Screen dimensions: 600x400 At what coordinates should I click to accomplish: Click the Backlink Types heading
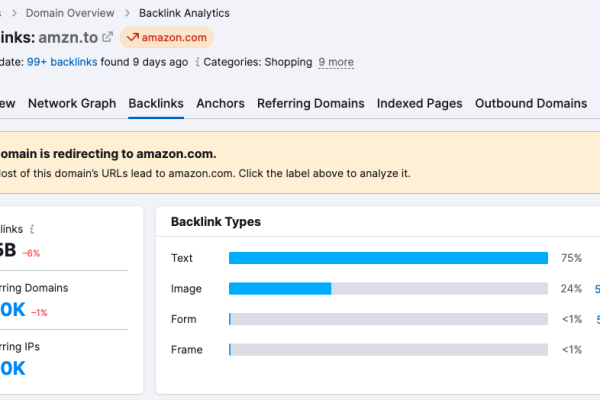pos(216,222)
